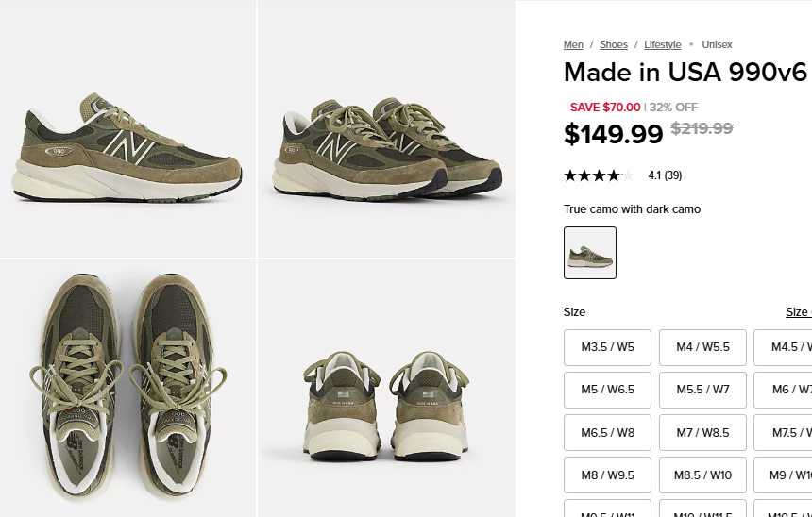The image size is (812, 517).
Task: Click the Men breadcrumb link
Action: (x=573, y=44)
